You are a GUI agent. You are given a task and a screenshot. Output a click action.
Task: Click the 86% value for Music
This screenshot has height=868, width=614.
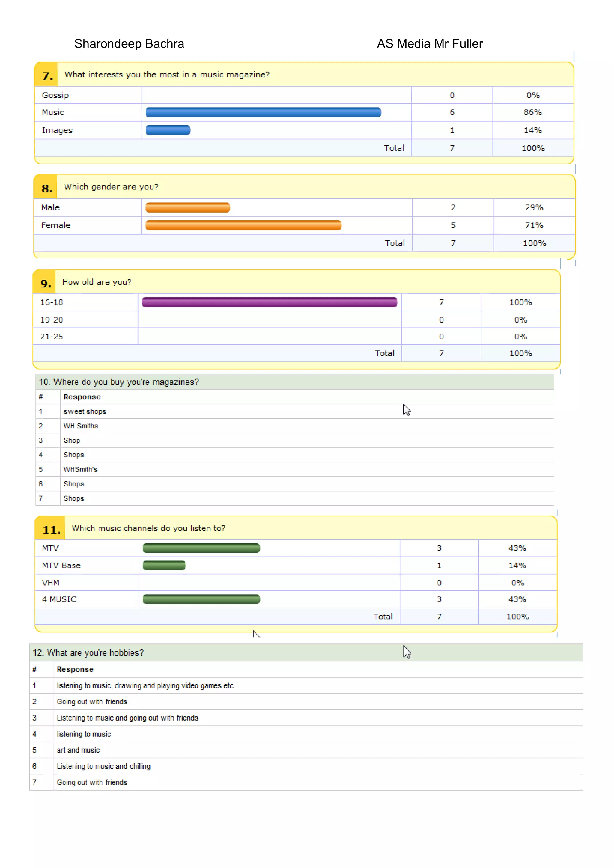[x=532, y=113]
